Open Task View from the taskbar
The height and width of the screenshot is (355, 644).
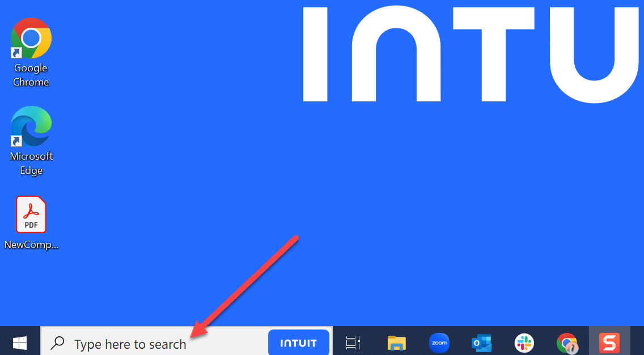click(353, 343)
